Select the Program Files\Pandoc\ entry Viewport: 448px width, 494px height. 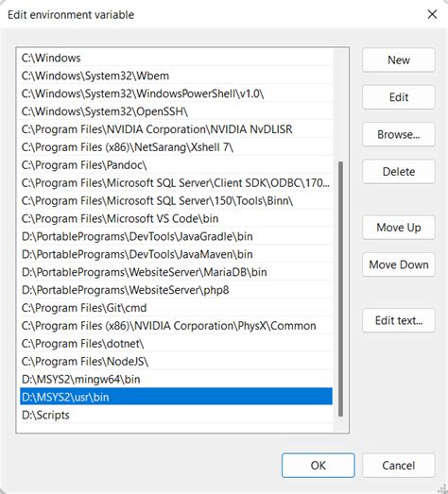[x=176, y=164]
